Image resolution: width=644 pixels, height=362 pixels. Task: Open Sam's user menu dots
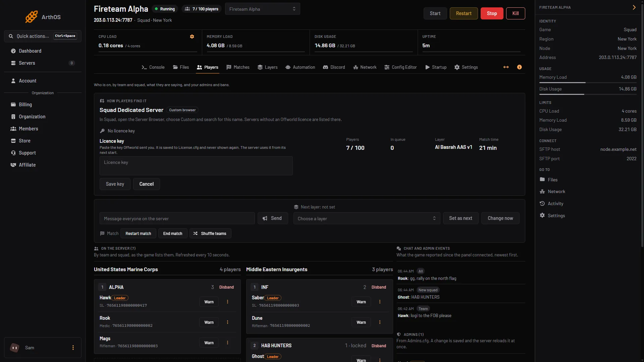[73, 348]
